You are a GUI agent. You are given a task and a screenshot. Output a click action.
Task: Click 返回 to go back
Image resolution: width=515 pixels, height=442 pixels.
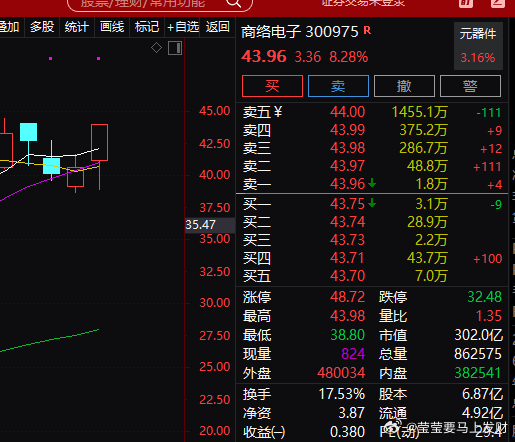click(217, 27)
